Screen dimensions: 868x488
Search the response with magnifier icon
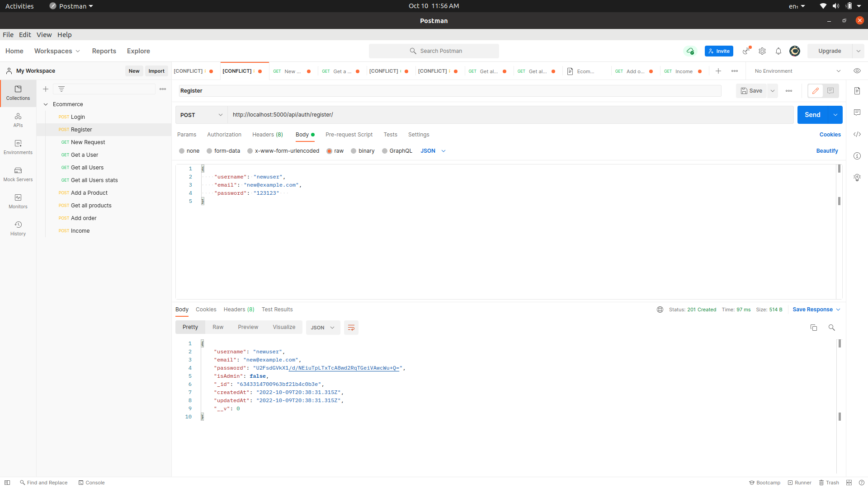pos(832,328)
